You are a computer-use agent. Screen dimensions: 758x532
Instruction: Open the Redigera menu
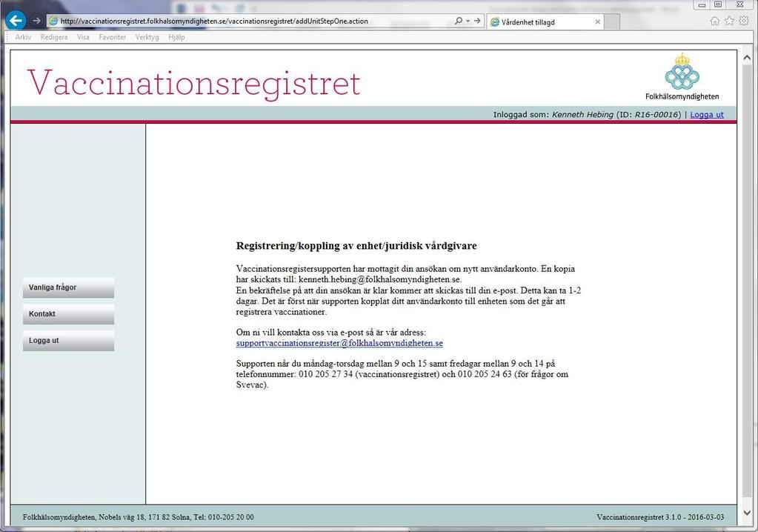[x=54, y=37]
